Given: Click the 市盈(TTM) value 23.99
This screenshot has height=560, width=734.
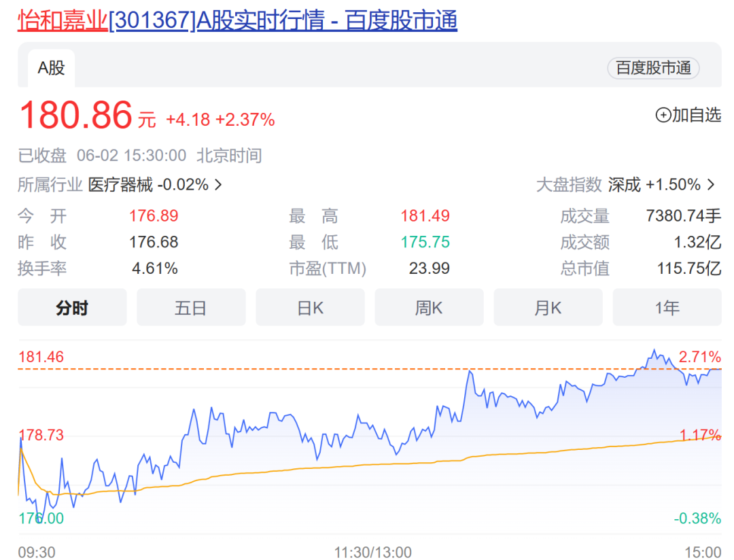Looking at the screenshot, I should (430, 268).
